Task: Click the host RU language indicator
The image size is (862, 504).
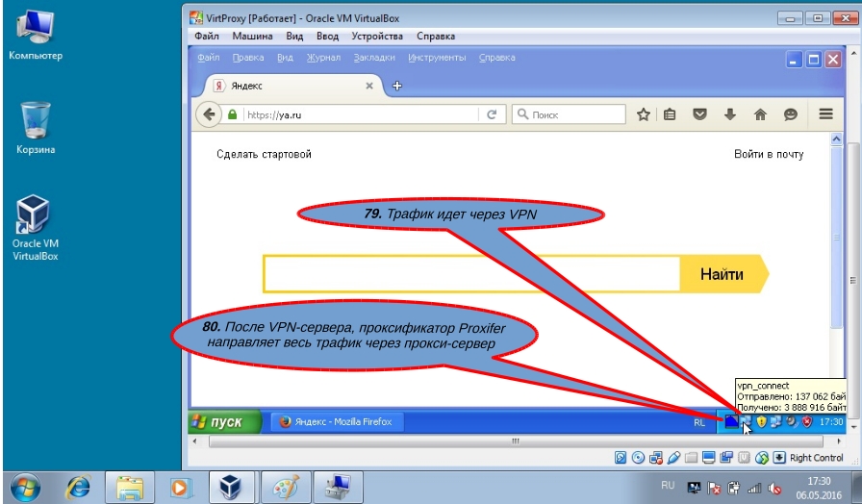Action: point(668,486)
